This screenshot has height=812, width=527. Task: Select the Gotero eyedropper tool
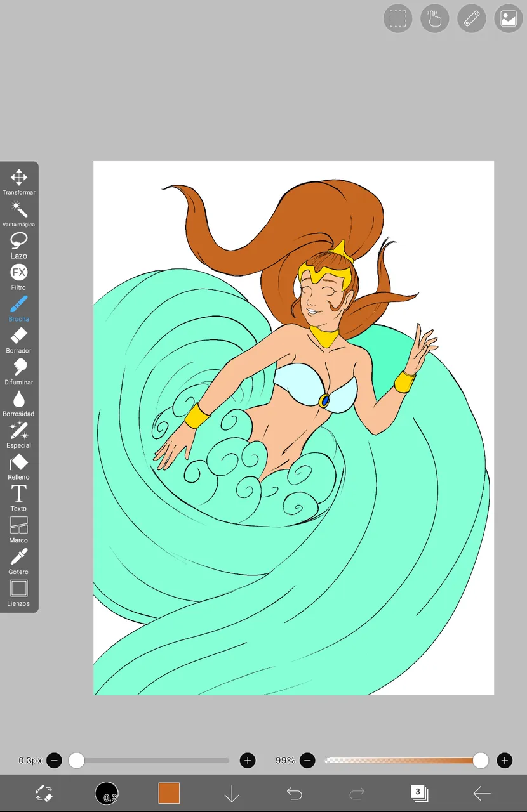click(x=18, y=562)
